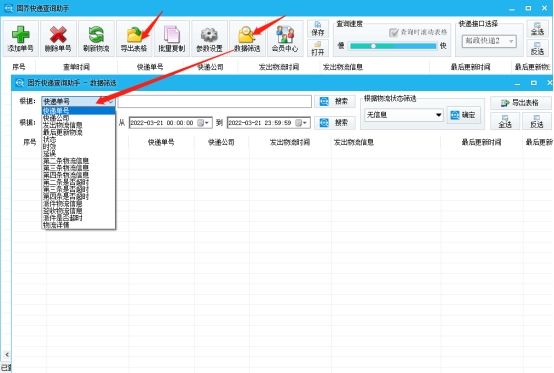Click 导出表格 in the main toolbar

tap(134, 38)
